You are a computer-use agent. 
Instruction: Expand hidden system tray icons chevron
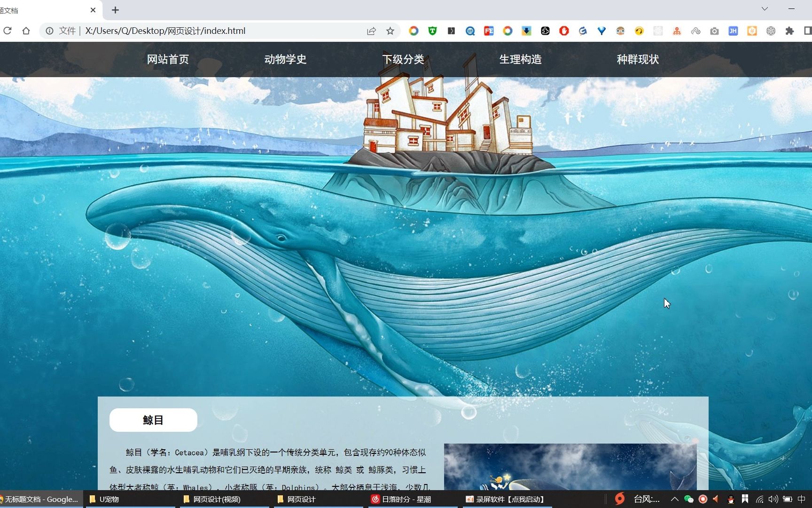pyautogui.click(x=674, y=499)
